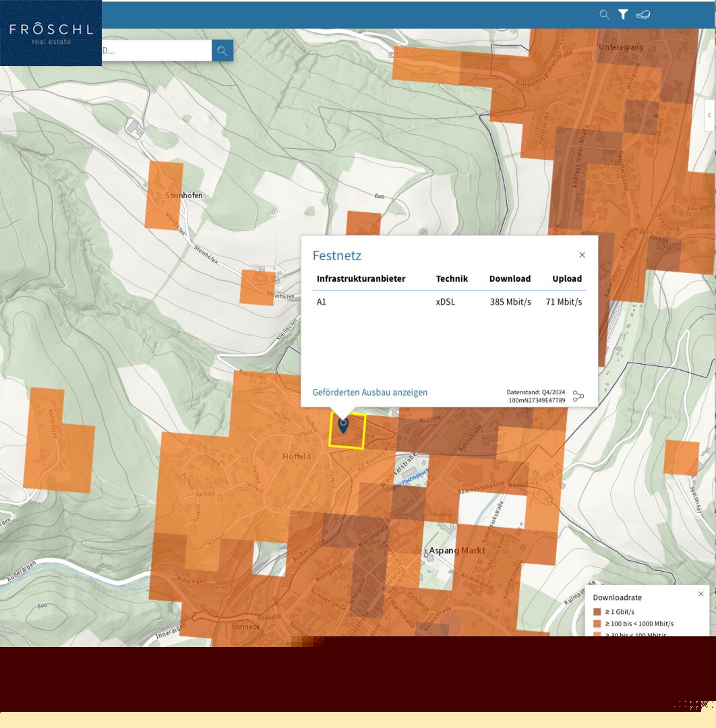Click the Infrastrukturanbieter column header
Screen dimensions: 716x728
[x=361, y=278]
